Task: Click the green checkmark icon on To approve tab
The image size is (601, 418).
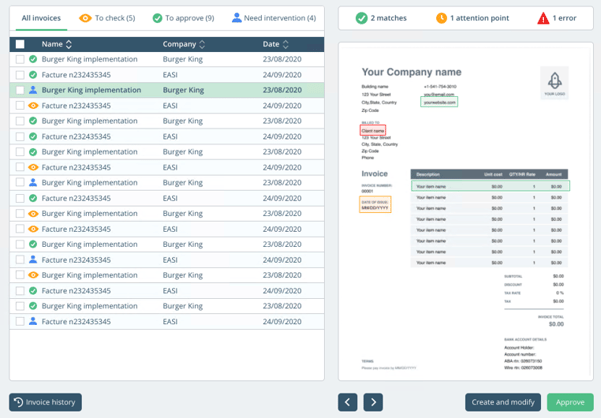Action: pyautogui.click(x=158, y=18)
